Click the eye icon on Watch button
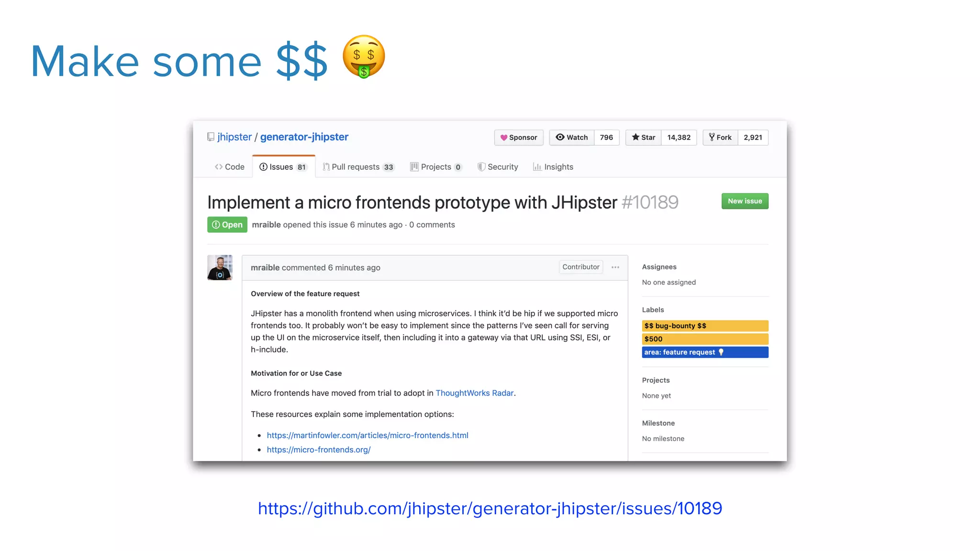The height and width of the screenshot is (551, 980). [x=560, y=137]
